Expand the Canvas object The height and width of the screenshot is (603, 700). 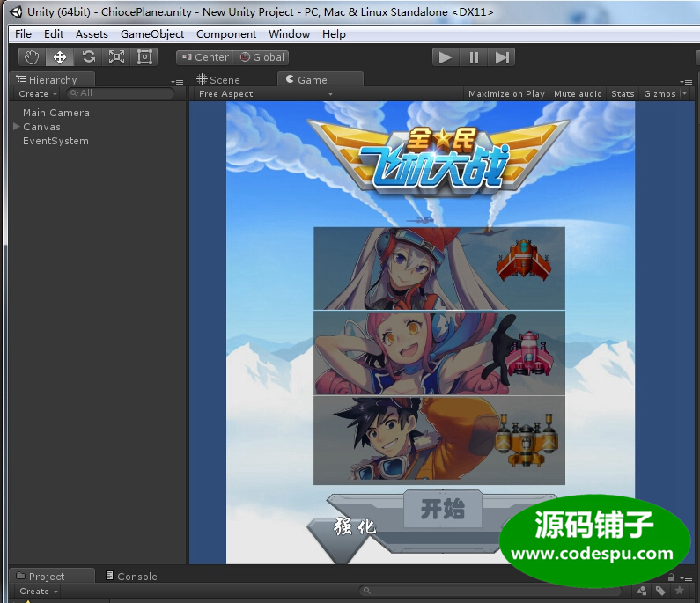tap(16, 127)
